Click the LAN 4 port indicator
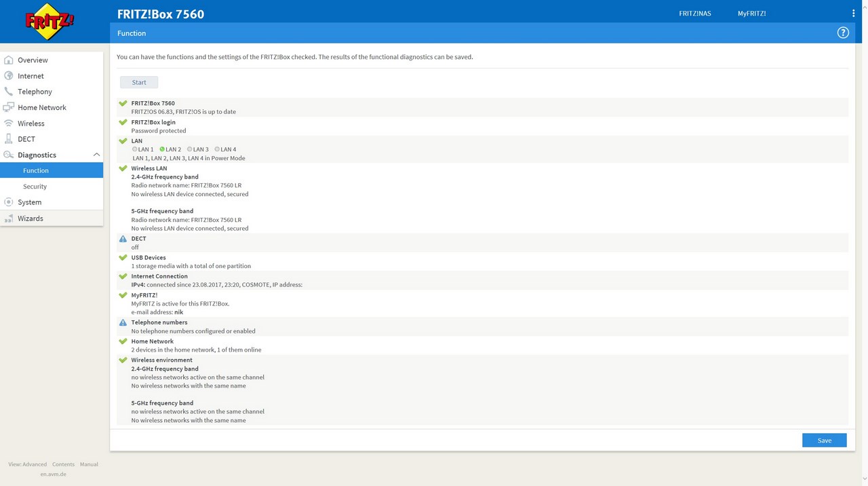This screenshot has width=868, height=486. click(x=217, y=149)
